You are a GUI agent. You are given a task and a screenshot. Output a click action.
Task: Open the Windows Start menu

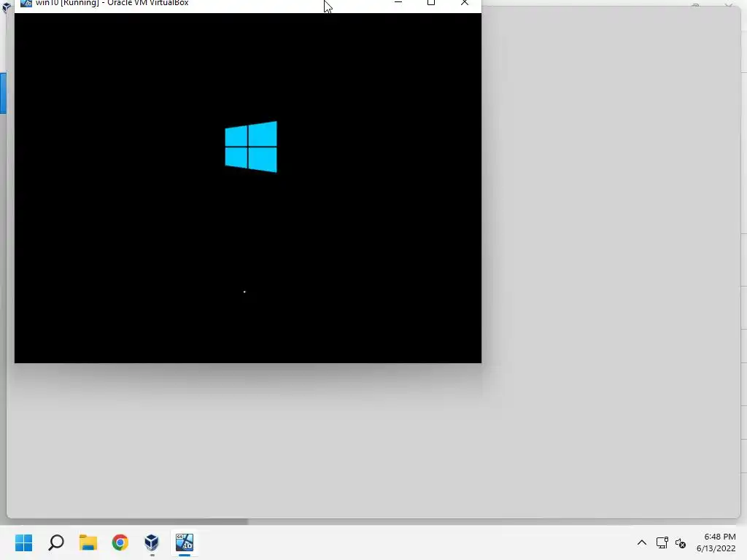[23, 542]
